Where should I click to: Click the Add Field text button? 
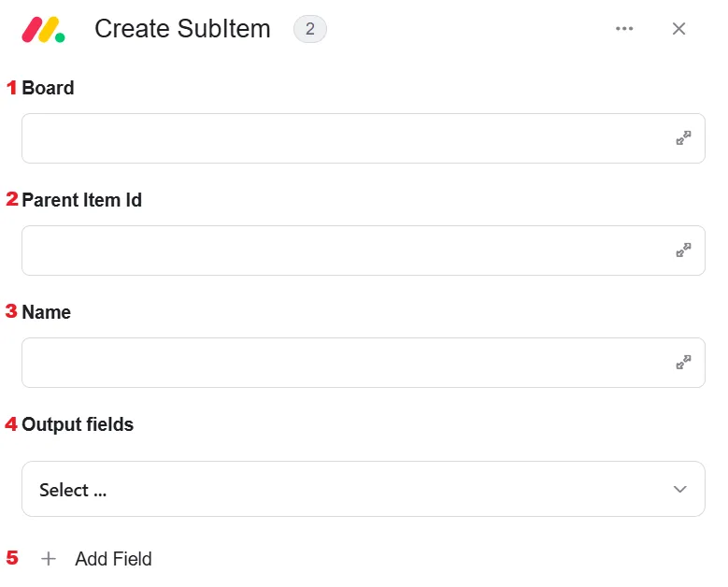[113, 559]
